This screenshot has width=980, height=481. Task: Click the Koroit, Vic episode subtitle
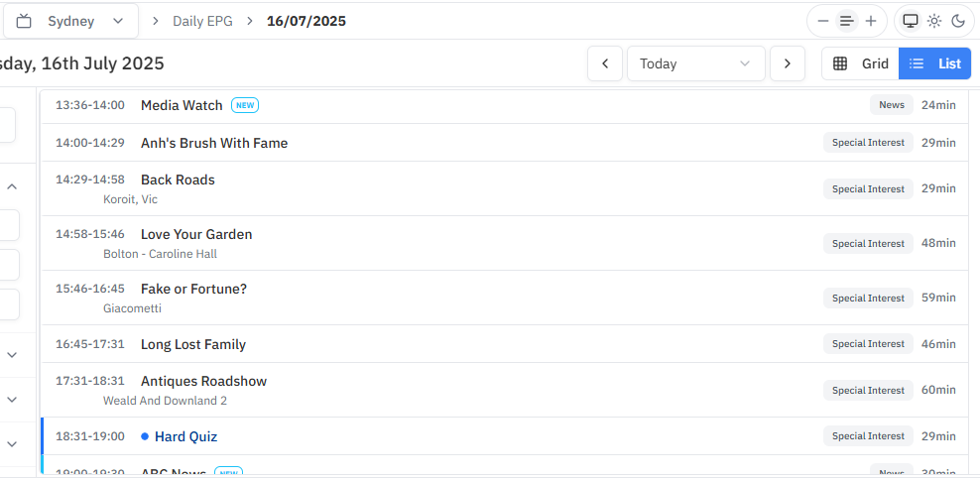pyautogui.click(x=130, y=200)
